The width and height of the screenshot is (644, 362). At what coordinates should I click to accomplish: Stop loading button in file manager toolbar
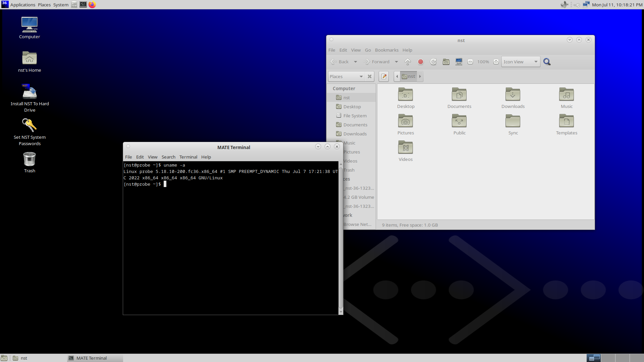coord(421,62)
